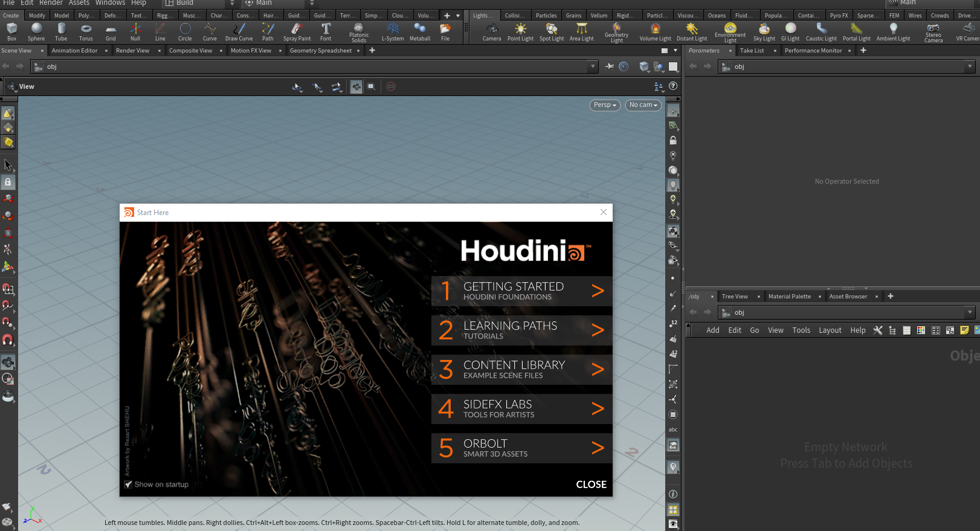Select the Platonic Solids tool
The width and height of the screenshot is (980, 531).
coord(359,33)
